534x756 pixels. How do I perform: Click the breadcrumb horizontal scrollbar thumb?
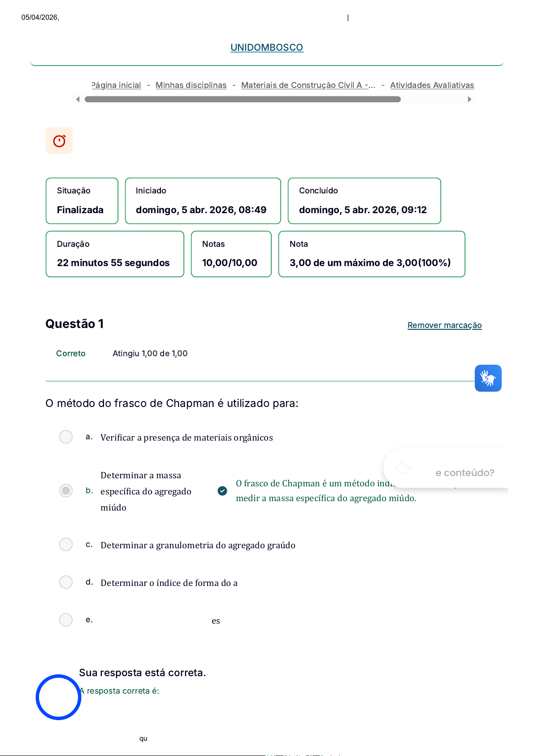[243, 99]
